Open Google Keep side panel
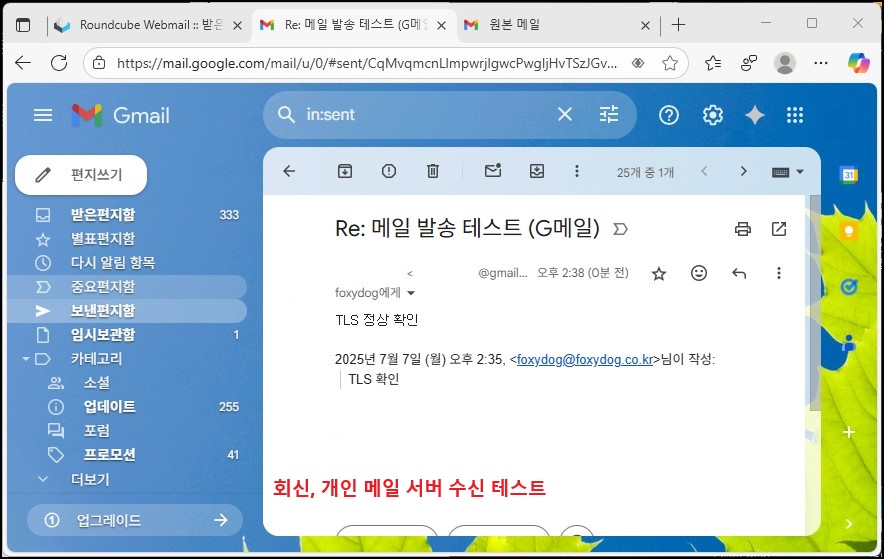 pos(848,231)
